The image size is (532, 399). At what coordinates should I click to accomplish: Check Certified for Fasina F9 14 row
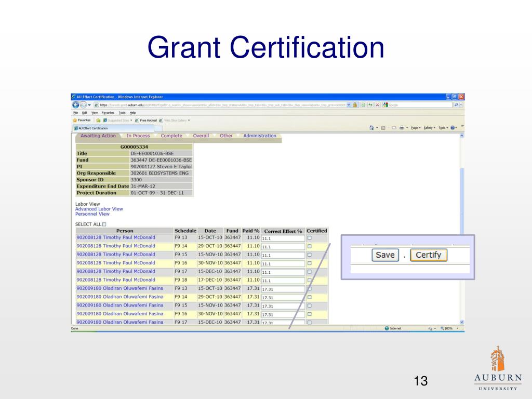tap(310, 297)
